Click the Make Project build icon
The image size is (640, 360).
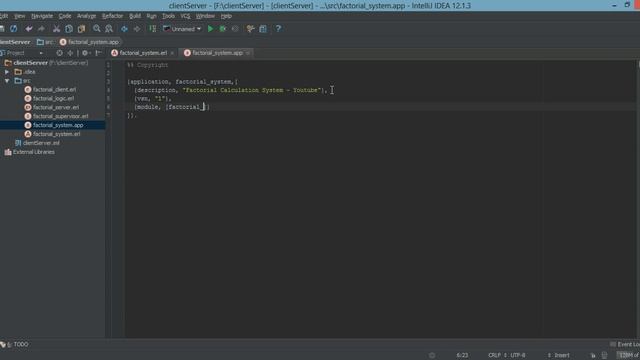152,29
